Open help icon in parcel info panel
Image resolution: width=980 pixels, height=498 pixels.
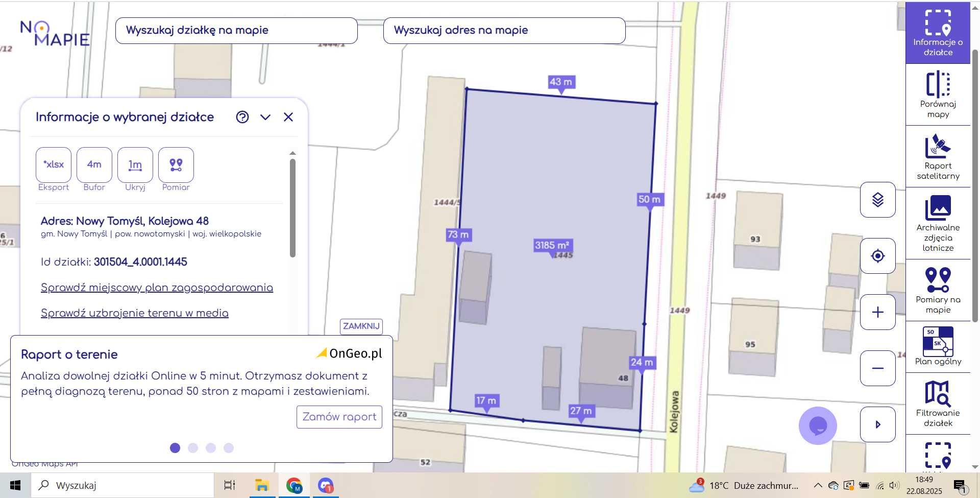click(x=242, y=117)
